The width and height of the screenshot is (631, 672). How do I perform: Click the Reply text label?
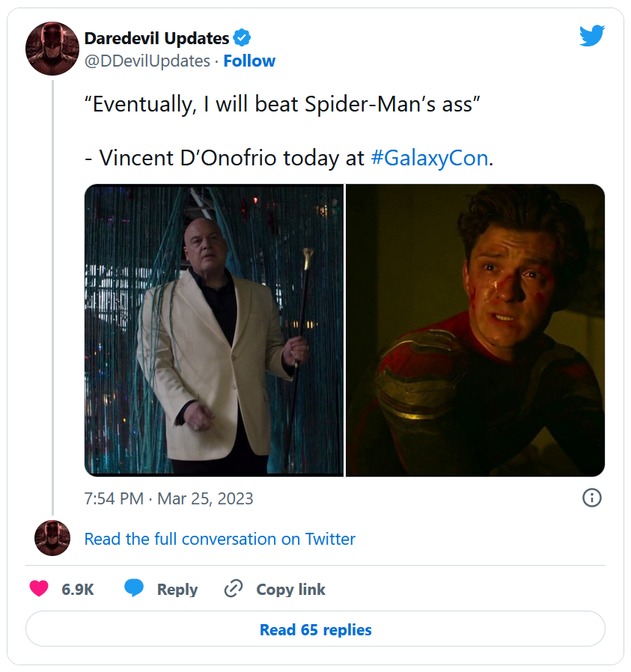point(177,590)
